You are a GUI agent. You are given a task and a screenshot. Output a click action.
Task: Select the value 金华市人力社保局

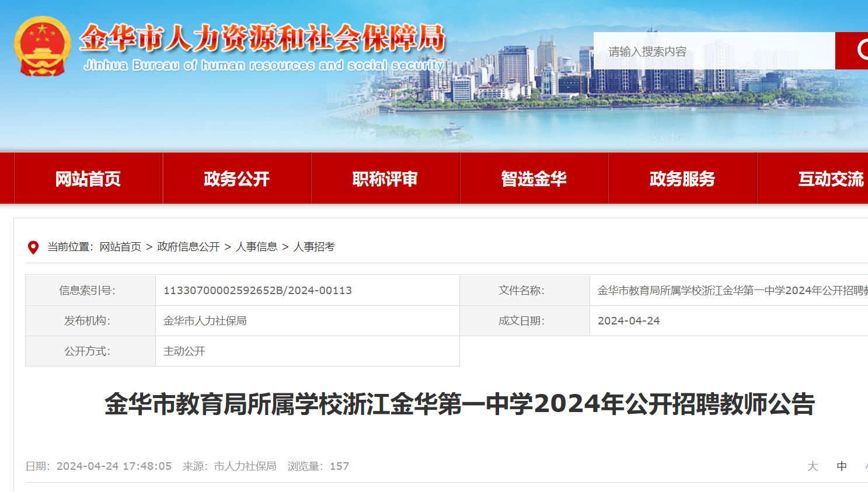205,321
